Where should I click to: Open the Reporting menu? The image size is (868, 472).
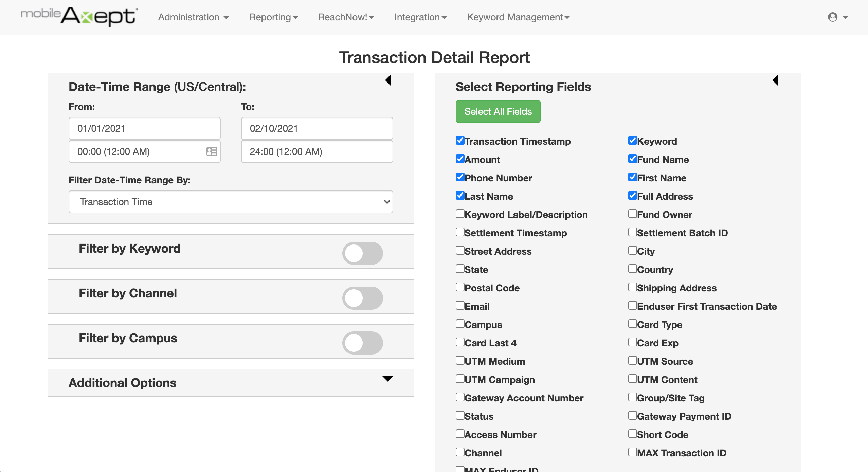273,17
